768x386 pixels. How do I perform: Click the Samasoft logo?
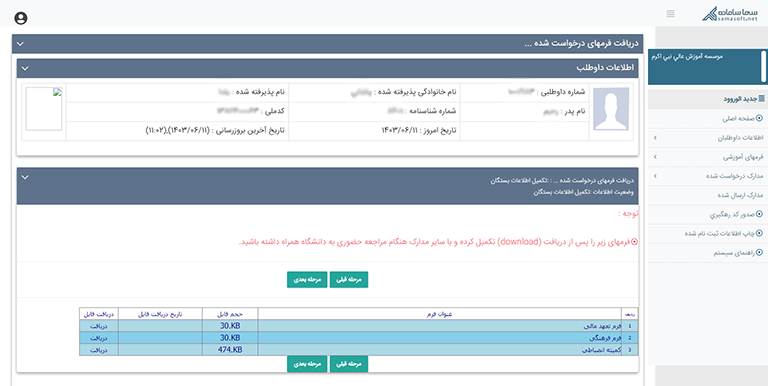point(730,14)
